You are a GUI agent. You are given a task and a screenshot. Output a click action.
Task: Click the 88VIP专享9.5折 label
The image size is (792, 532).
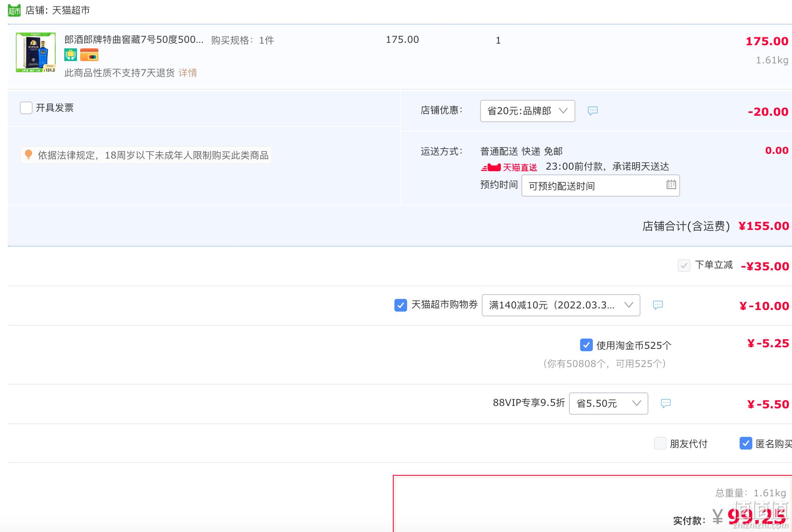coord(529,403)
